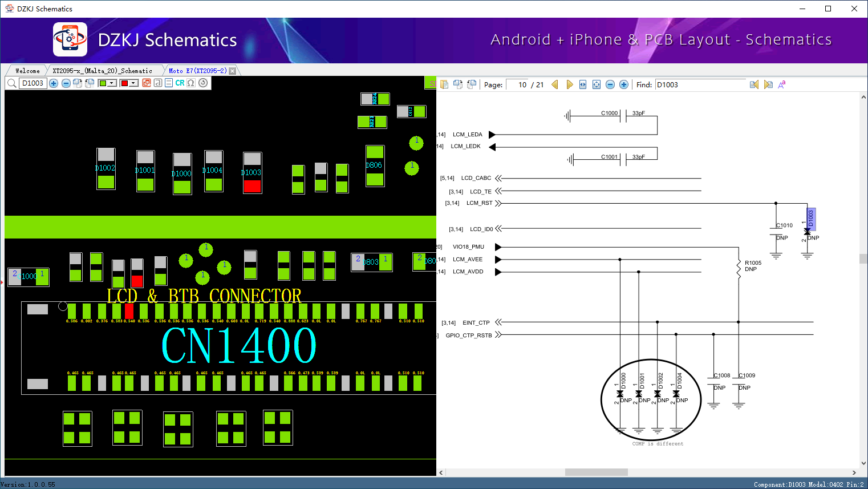Click the red highlight color swatch
Viewport: 868px width, 489px height.
coord(124,83)
